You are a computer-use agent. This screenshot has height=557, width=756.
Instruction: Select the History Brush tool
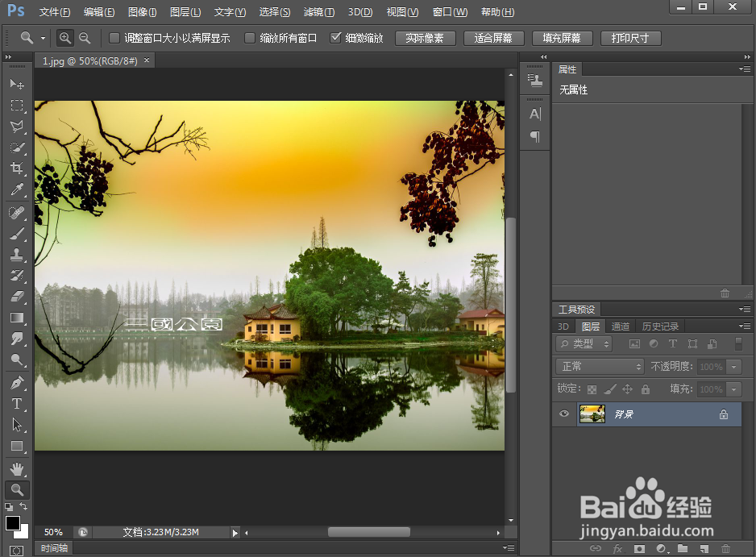[17, 276]
